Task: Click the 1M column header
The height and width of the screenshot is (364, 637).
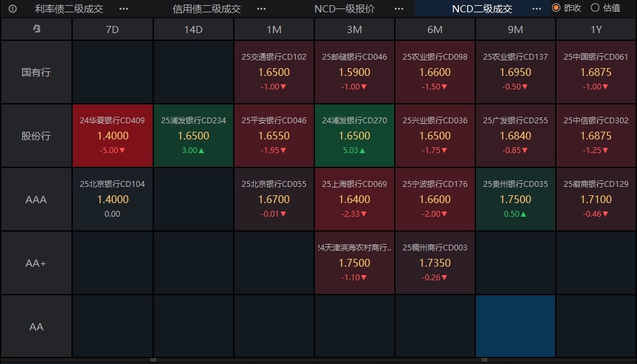Action: (274, 29)
